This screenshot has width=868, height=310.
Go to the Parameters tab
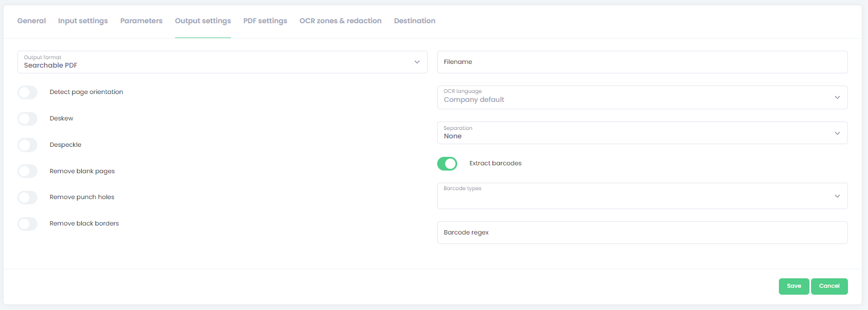141,21
